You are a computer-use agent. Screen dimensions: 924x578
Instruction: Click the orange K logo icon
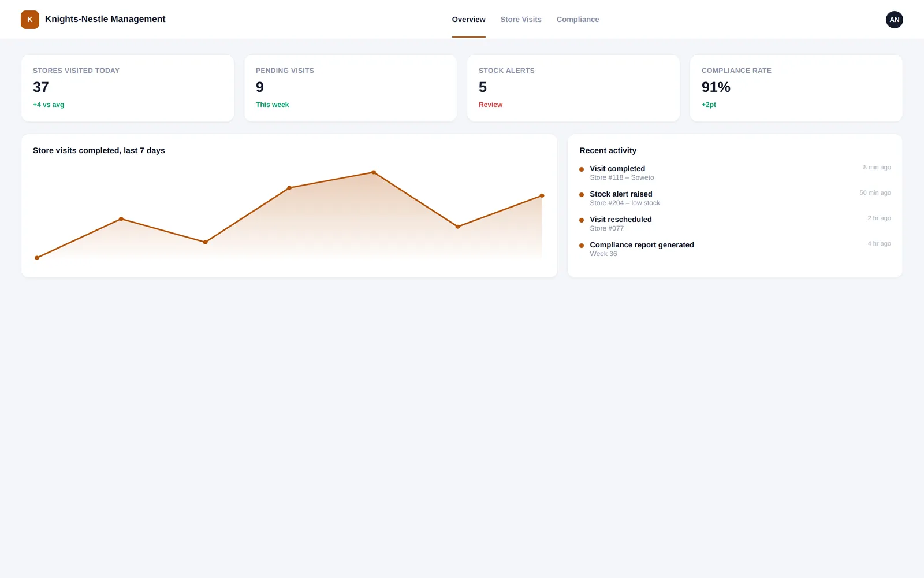click(30, 20)
